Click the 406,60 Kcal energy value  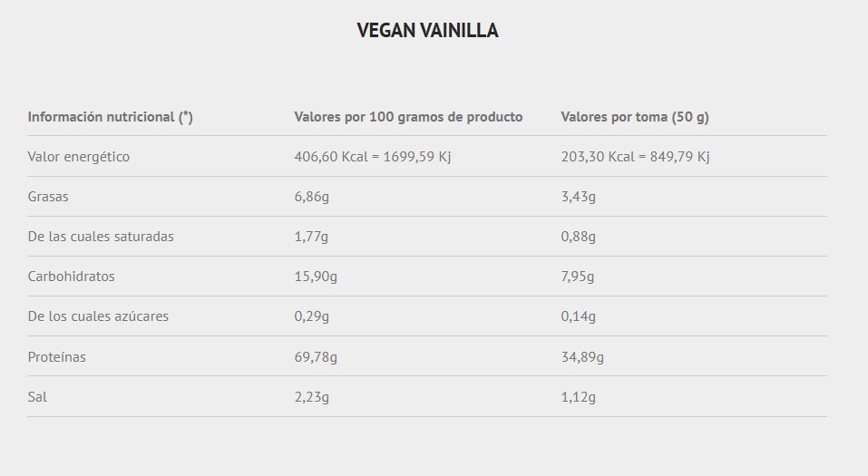[x=373, y=157]
